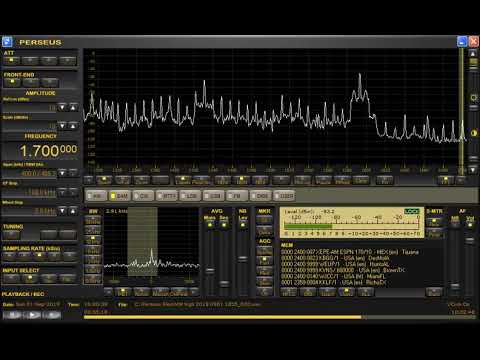Click the lit button under S-MTR
This screenshot has height=360, width=480.
pos(434,222)
